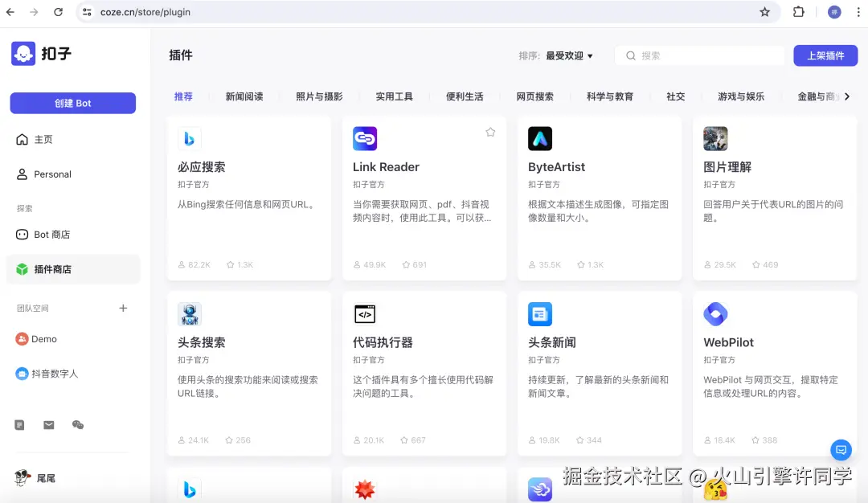Open the browser extensions puzzle icon
Screen dimensions: 868x503
[798, 11]
